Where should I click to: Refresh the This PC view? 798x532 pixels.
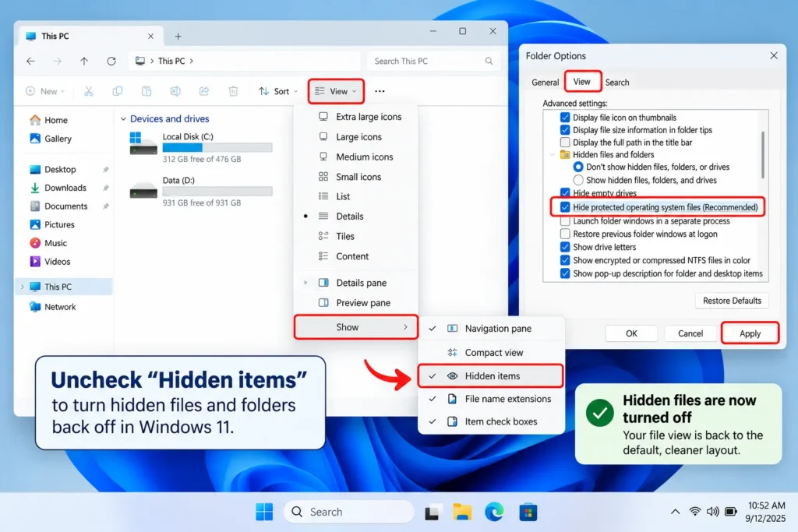tap(111, 61)
